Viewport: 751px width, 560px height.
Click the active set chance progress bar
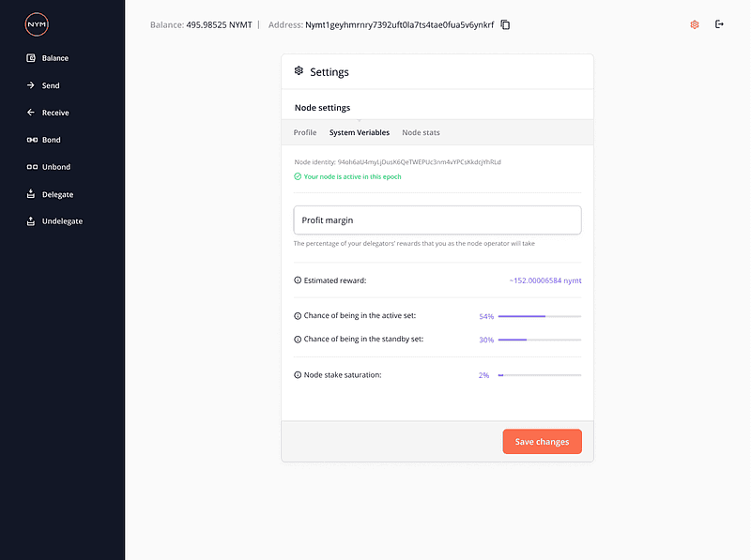coord(539,316)
